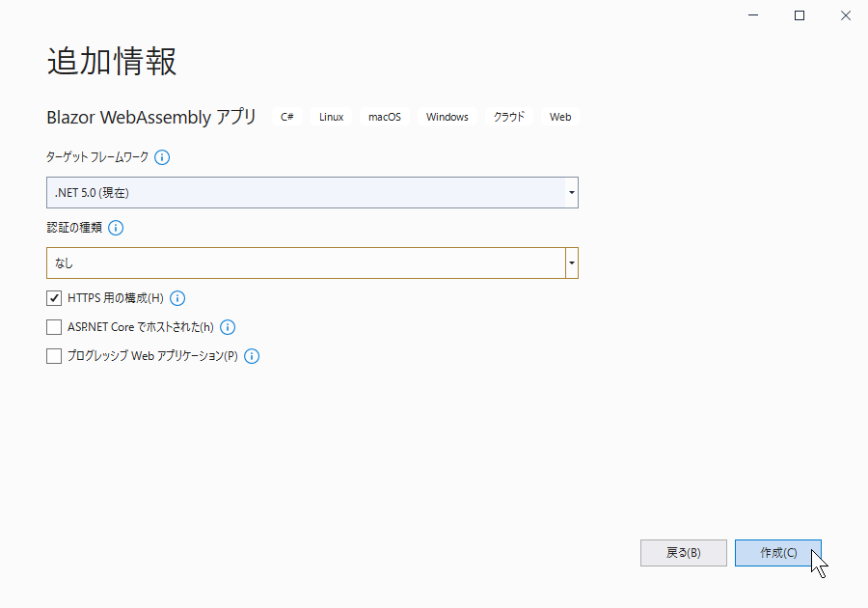This screenshot has height=608, width=868.
Task: Click the macOS tag
Action: [x=385, y=117]
